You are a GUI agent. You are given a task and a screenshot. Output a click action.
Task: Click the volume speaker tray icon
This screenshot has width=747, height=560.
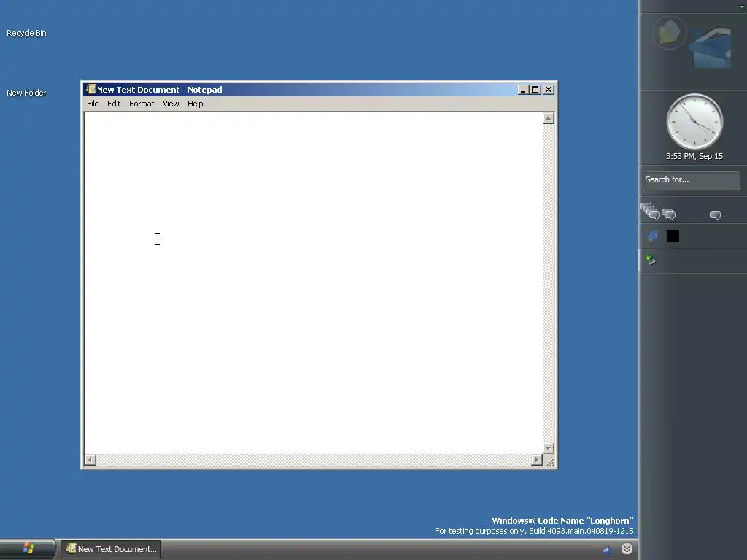[608, 550]
